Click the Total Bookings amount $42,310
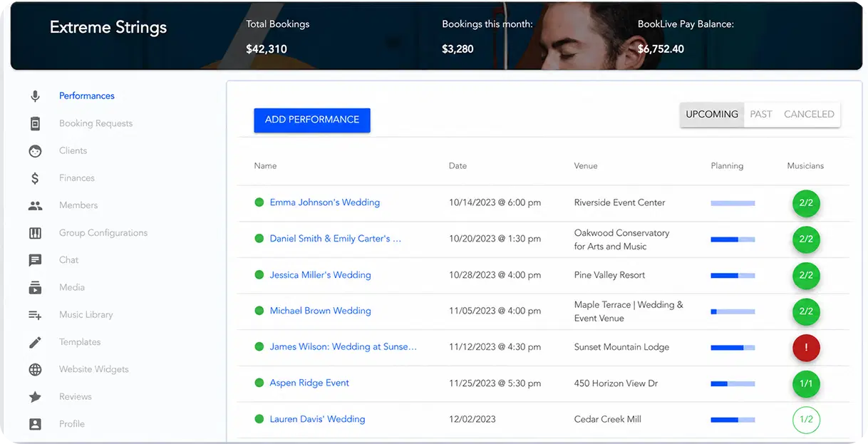 click(267, 49)
